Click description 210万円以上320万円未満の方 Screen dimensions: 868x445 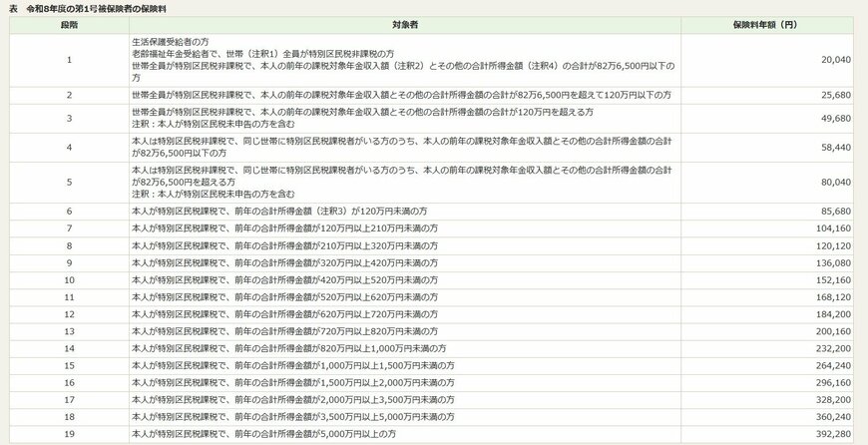285,245
